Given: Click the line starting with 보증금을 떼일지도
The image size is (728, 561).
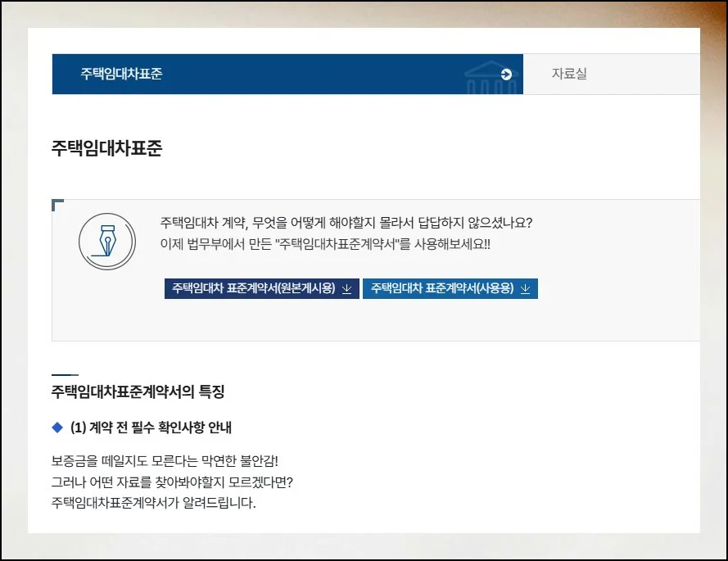Looking at the screenshot, I should (170, 461).
